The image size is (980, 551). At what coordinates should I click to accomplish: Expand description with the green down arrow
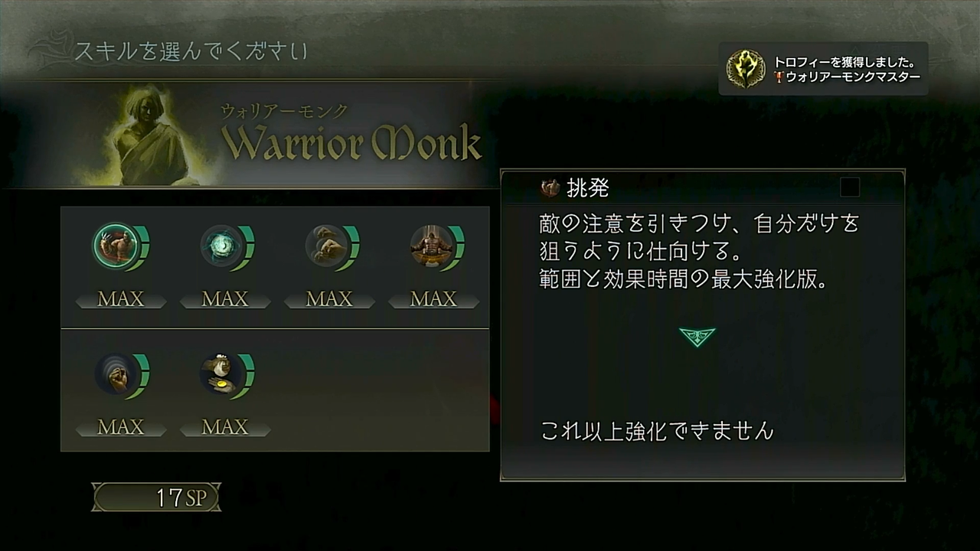[697, 337]
